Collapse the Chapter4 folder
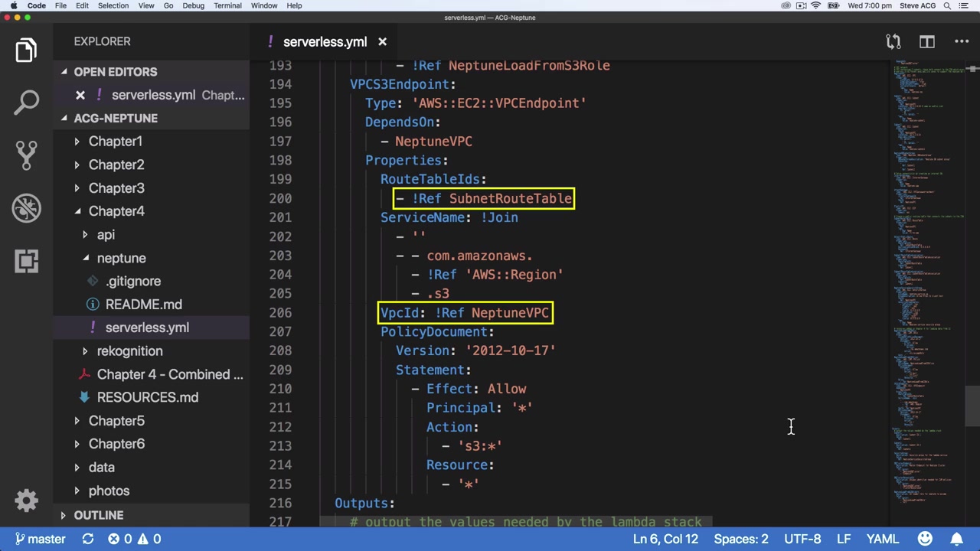Viewport: 980px width, 551px height. click(116, 211)
